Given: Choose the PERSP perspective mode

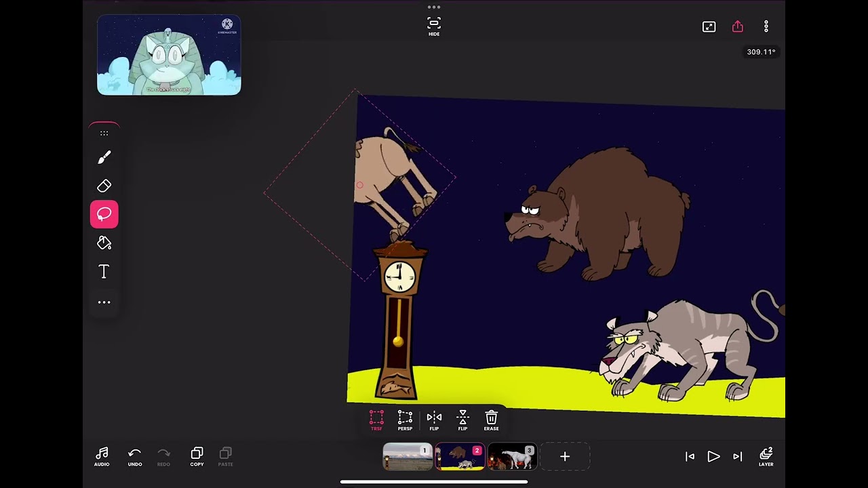Looking at the screenshot, I should [x=405, y=421].
